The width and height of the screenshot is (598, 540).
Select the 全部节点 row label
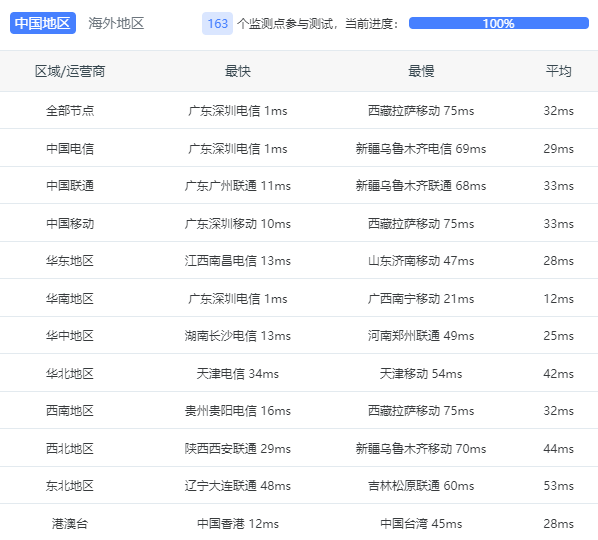70,111
